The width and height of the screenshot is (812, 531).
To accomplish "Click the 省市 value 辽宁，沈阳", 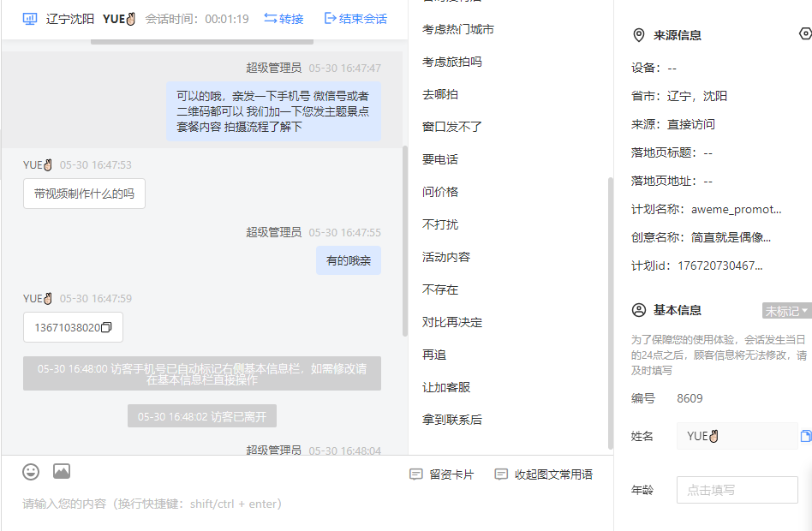I will click(697, 97).
